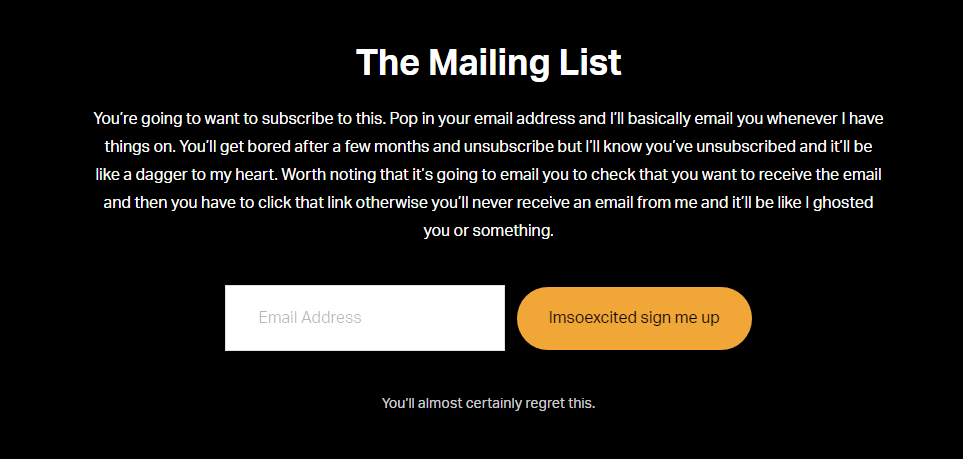Screen dimensions: 963x459
Task: Click the line starting "like a dagger to my heart"
Action: click(x=488, y=175)
